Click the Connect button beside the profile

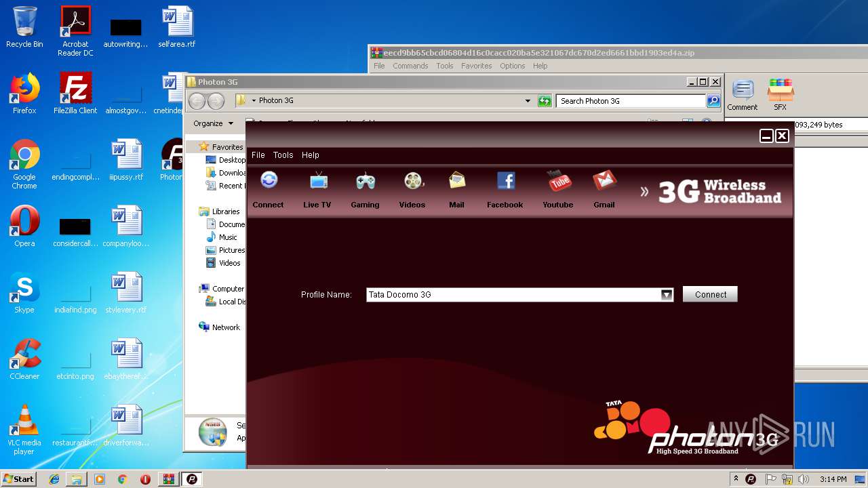pyautogui.click(x=710, y=294)
